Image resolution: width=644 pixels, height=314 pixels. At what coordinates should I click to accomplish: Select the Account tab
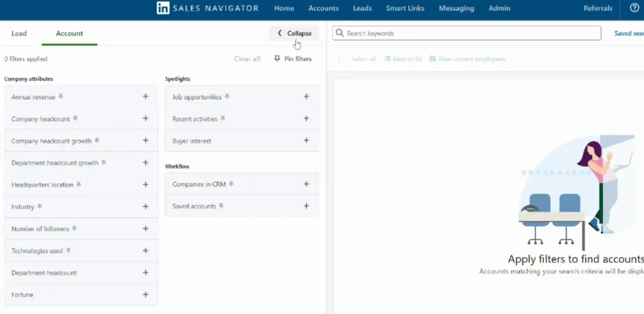pos(69,34)
